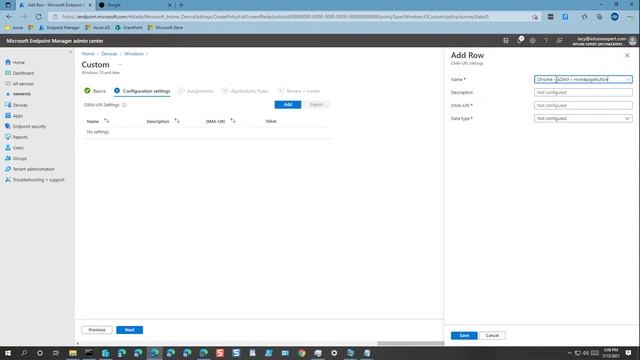640x360 pixels.
Task: Sort table by OMA-URI column
Action: click(220, 121)
